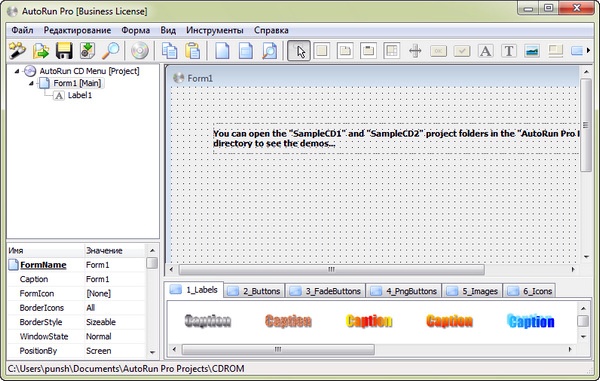Edit the Caption property value Form1
The image size is (600, 381).
click(114, 279)
